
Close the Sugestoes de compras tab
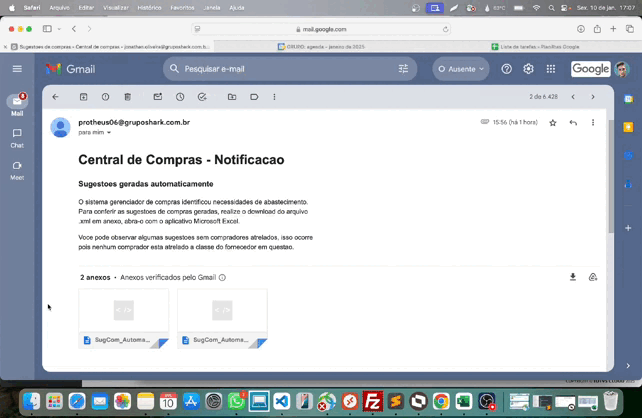pyautogui.click(x=5, y=47)
